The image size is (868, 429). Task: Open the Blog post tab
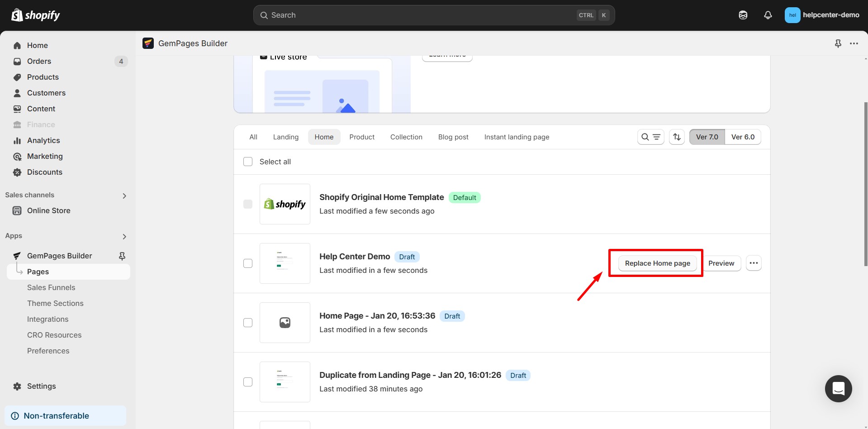coord(453,137)
